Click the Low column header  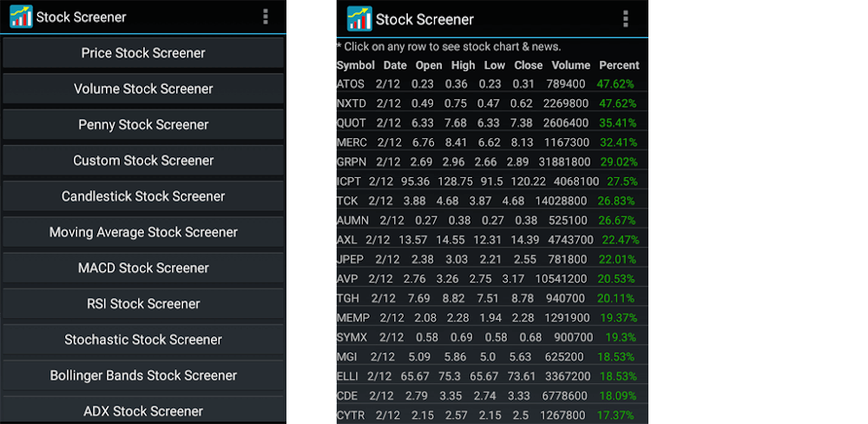point(495,65)
